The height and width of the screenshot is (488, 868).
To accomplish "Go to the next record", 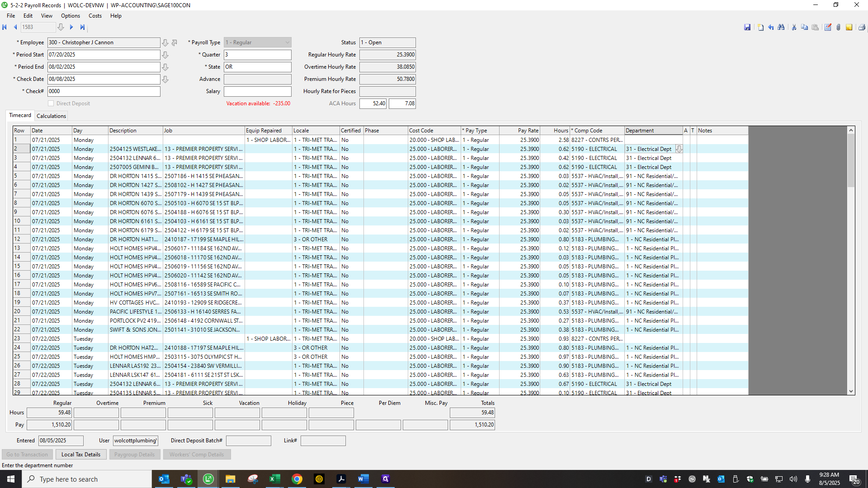I will tap(71, 27).
